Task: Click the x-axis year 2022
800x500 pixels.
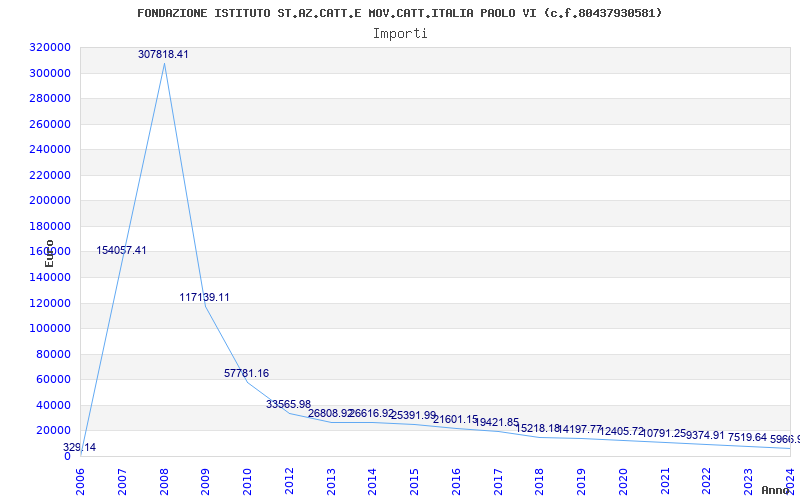Action: pyautogui.click(x=707, y=481)
